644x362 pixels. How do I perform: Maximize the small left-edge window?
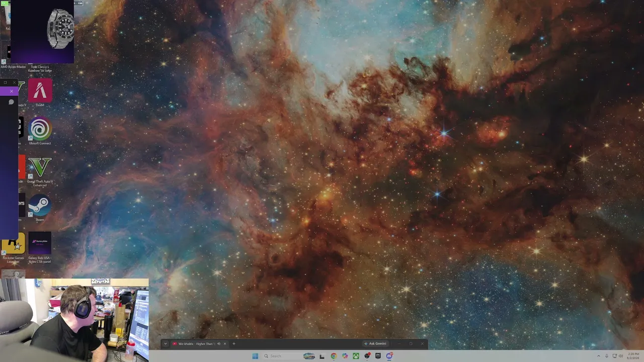(x=5, y=82)
